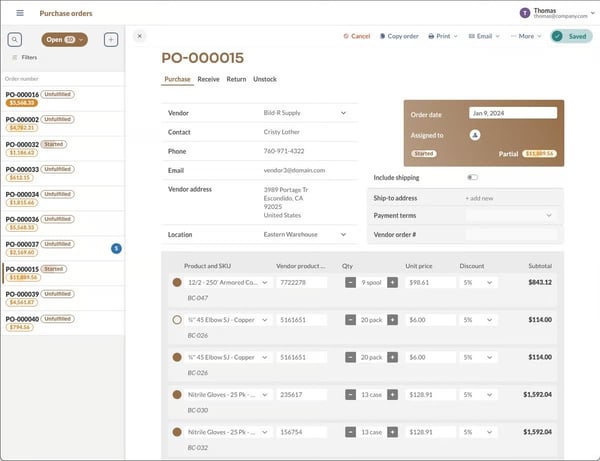The height and width of the screenshot is (461, 600).
Task: Decrease quantity for Nitrile Gloves BC-030
Action: (350, 394)
